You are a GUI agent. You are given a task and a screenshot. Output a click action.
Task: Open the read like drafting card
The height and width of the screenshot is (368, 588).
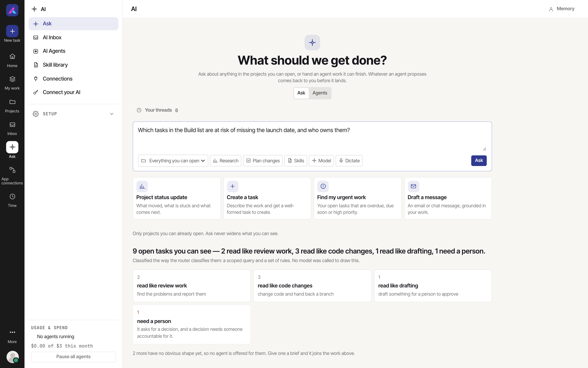(433, 286)
